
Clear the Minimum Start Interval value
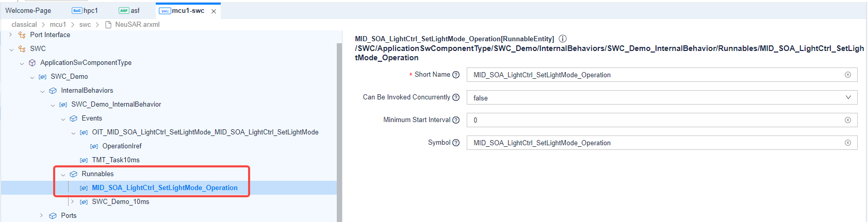[847, 120]
